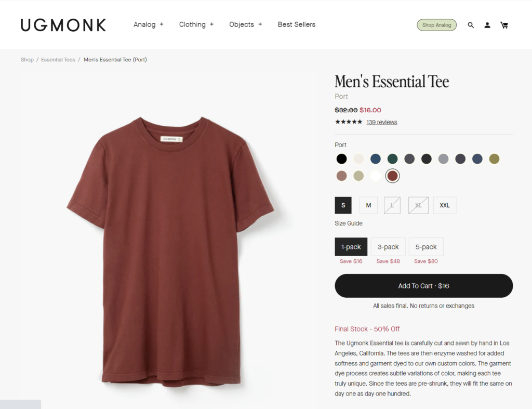This screenshot has width=532, height=409.
Task: Open the shopping cart icon
Action: pos(504,25)
